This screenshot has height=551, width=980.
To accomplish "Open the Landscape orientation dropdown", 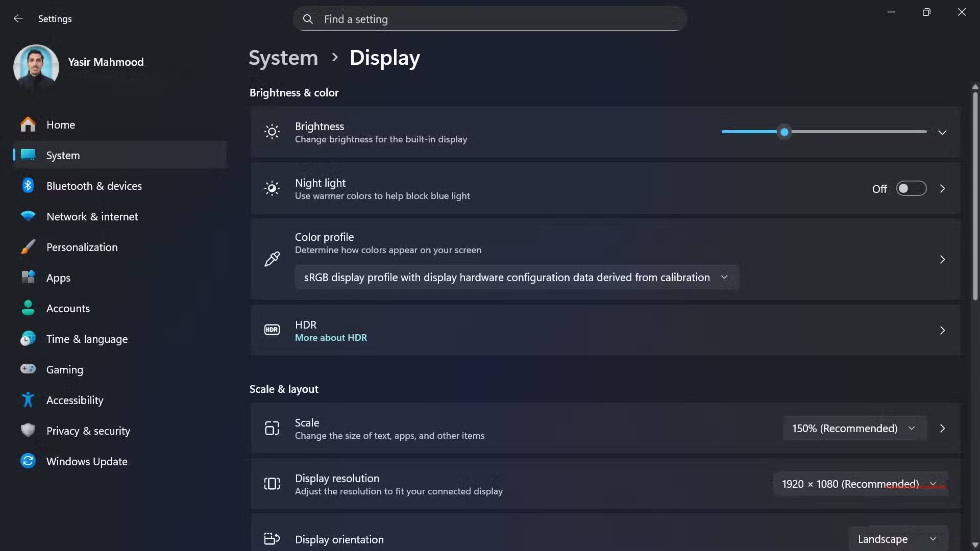I will pyautogui.click(x=897, y=539).
